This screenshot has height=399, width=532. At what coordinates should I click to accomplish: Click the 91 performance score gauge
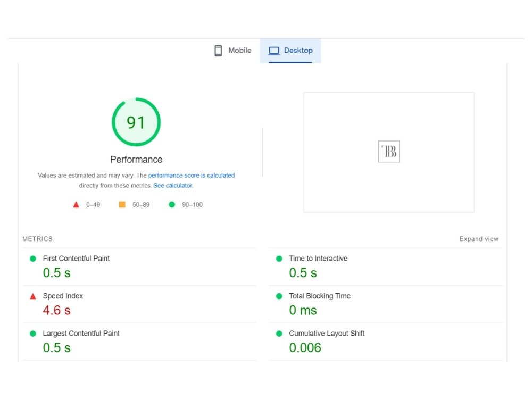136,122
